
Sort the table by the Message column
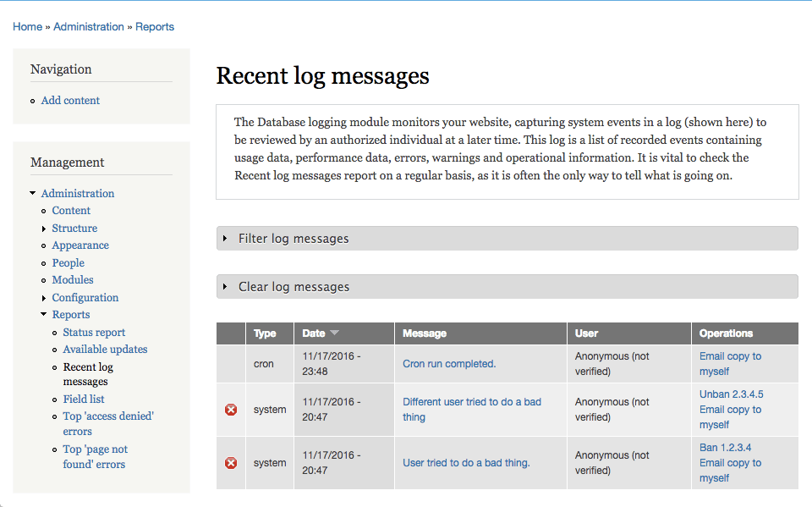425,333
